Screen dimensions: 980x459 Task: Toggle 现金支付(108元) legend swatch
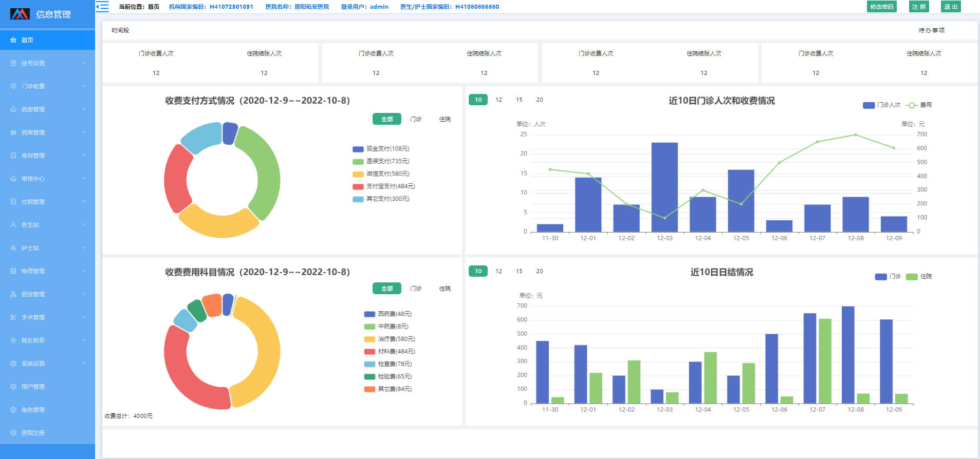click(358, 149)
